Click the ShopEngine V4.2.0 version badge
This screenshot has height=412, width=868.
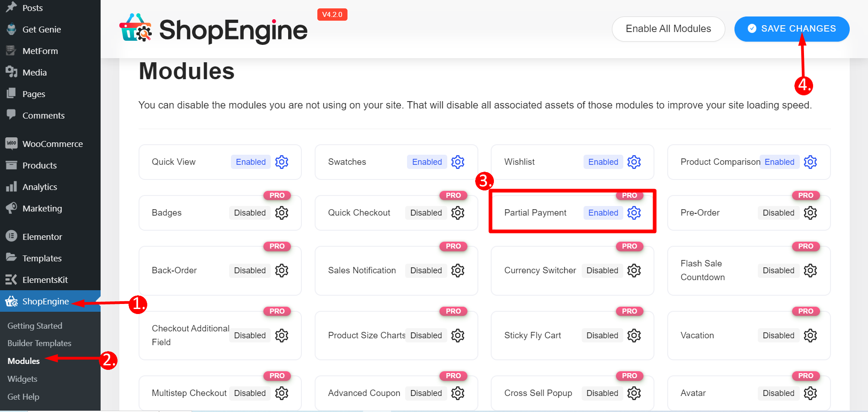click(x=332, y=14)
